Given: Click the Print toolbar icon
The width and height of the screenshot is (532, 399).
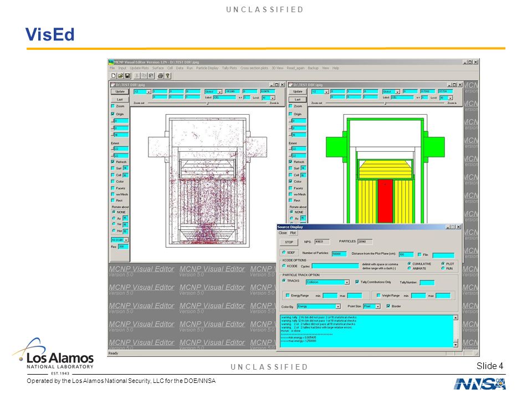Looking at the screenshot, I should click(x=160, y=76).
